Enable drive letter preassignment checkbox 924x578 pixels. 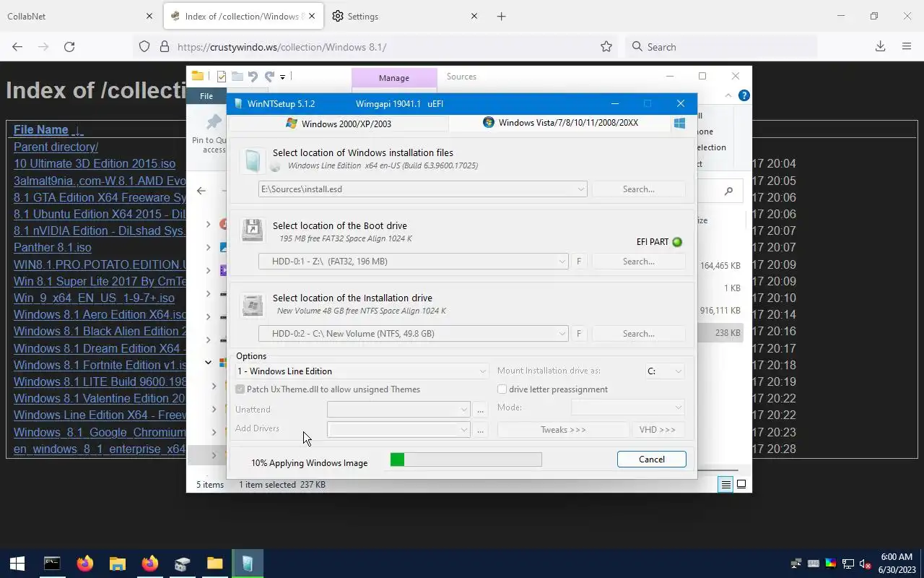(502, 389)
